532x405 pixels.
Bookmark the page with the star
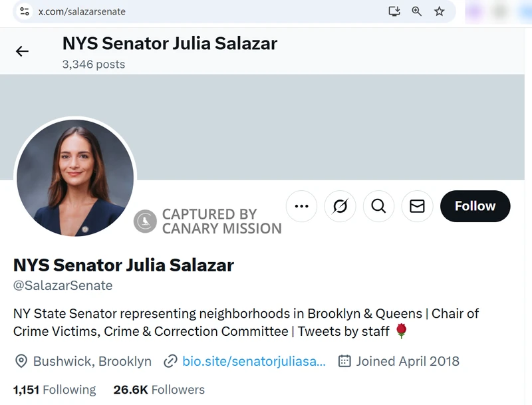(439, 11)
